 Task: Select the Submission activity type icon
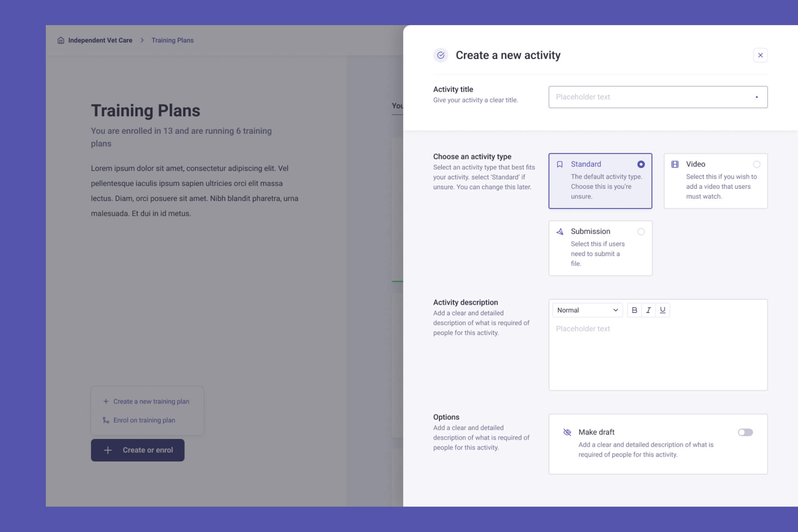point(560,231)
